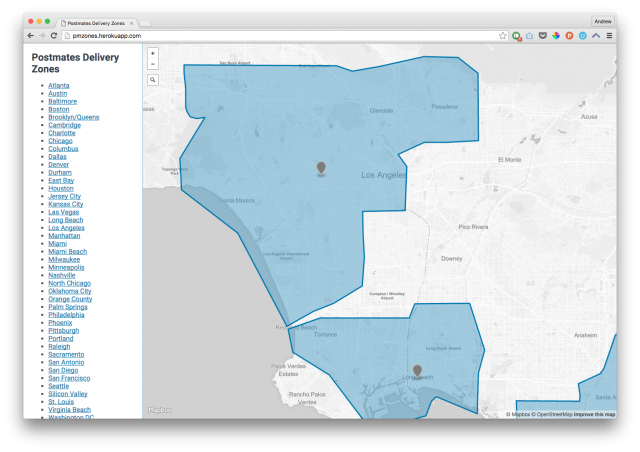This screenshot has width=640, height=452.
Task: Click the orange P extension icon
Action: pyautogui.click(x=569, y=36)
